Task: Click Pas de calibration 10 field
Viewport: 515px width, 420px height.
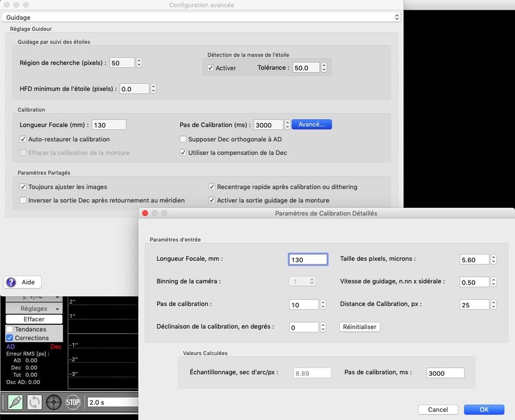Action: pos(304,305)
